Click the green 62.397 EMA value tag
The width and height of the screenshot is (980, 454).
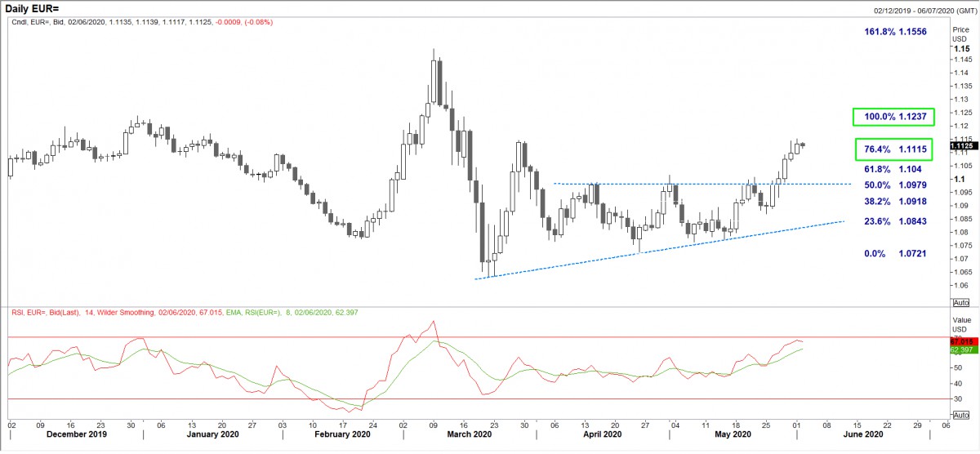pyautogui.click(x=961, y=350)
